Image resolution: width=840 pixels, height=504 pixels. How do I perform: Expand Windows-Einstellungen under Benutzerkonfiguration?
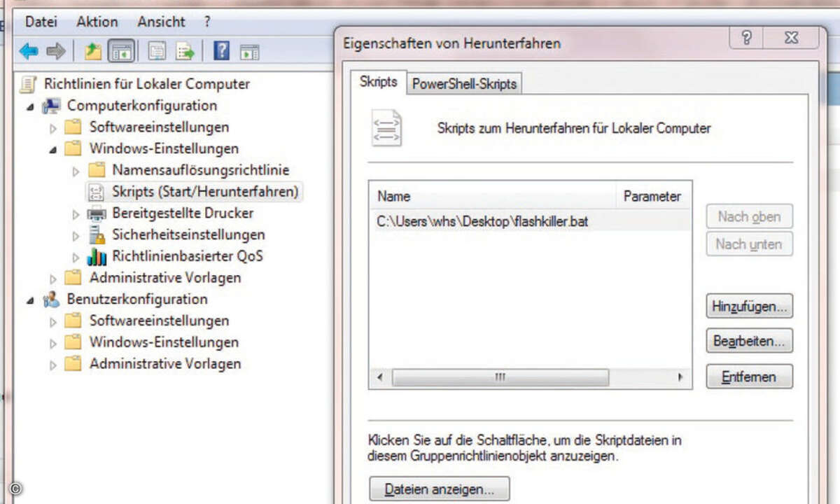pos(53,344)
